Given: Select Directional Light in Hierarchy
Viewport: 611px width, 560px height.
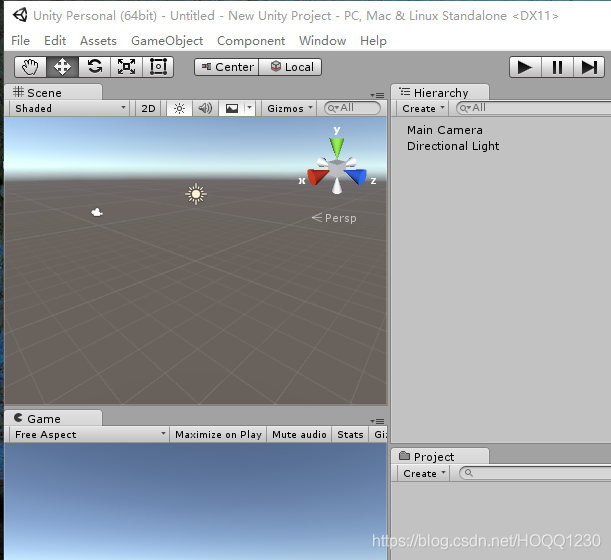Looking at the screenshot, I should coord(453,146).
